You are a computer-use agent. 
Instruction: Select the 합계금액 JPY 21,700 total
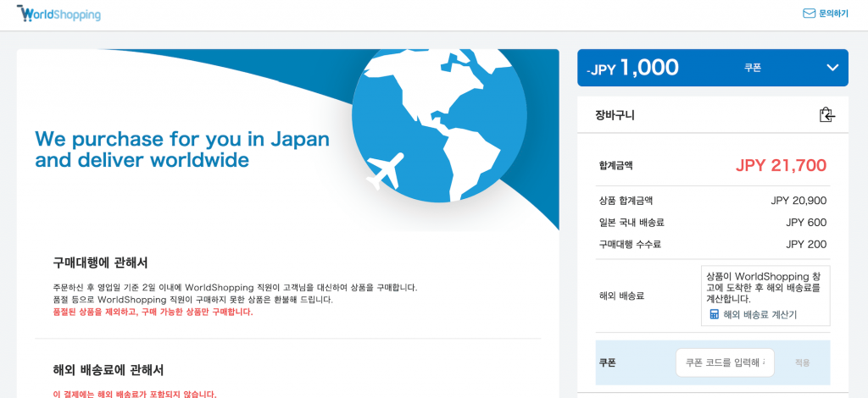(x=781, y=165)
